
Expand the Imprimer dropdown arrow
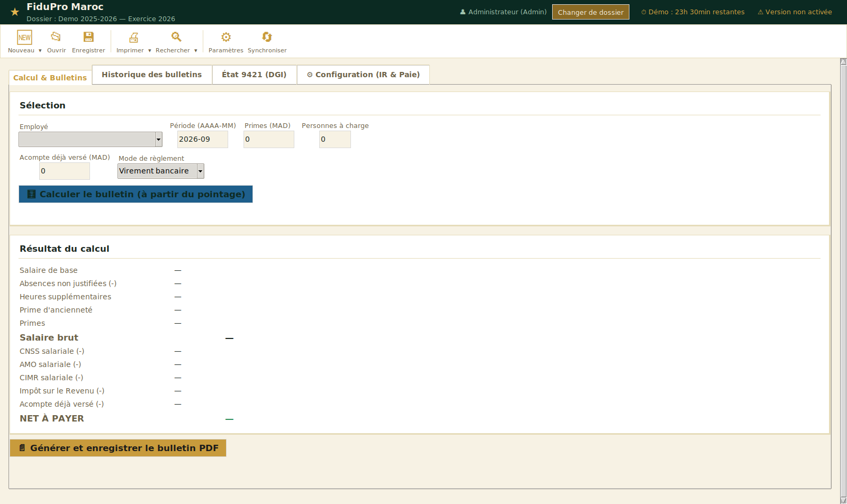click(149, 51)
